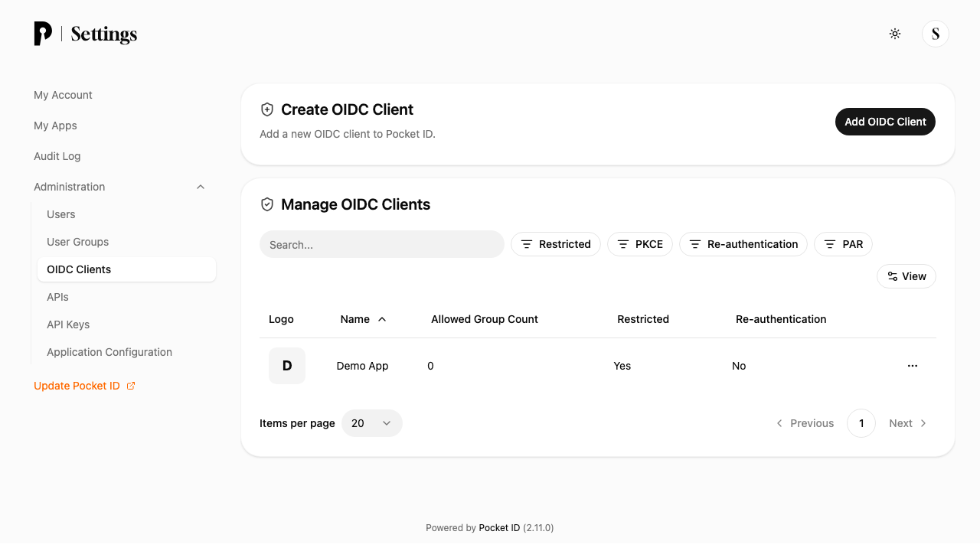Click the Restricted column header

click(x=643, y=319)
